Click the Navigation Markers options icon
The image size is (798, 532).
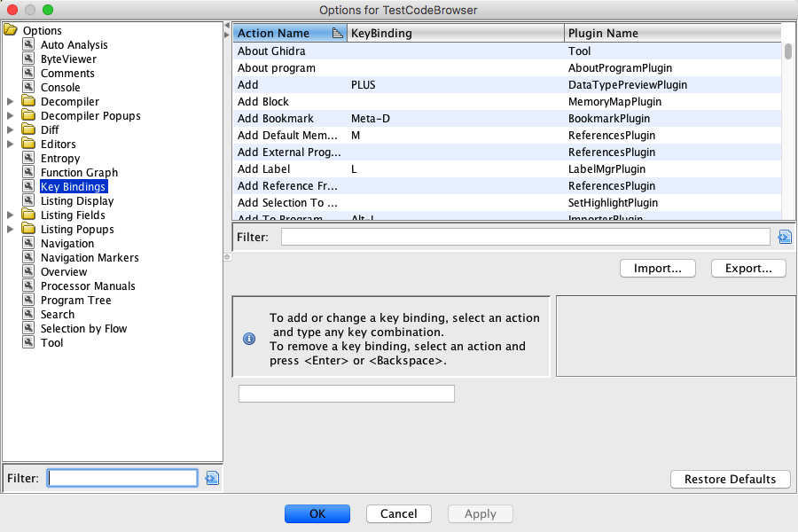click(x=29, y=258)
